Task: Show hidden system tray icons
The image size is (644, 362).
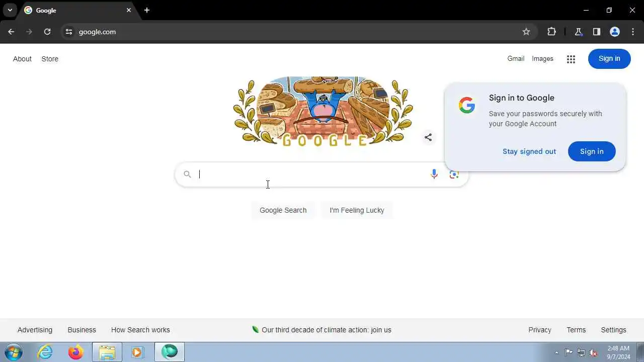Action: coord(556,352)
